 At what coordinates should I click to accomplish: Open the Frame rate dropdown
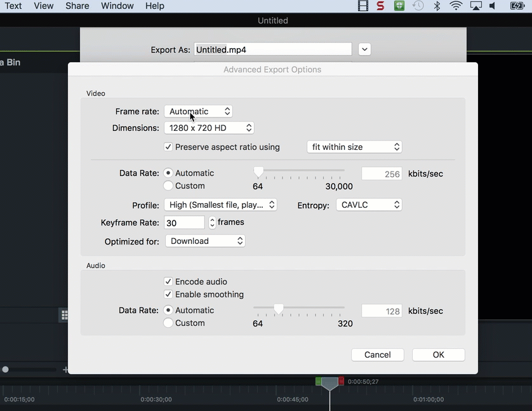pos(198,111)
